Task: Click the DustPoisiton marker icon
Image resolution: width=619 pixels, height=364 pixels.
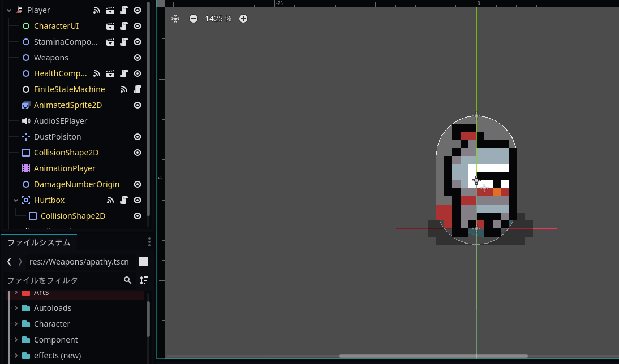Action: point(26,136)
